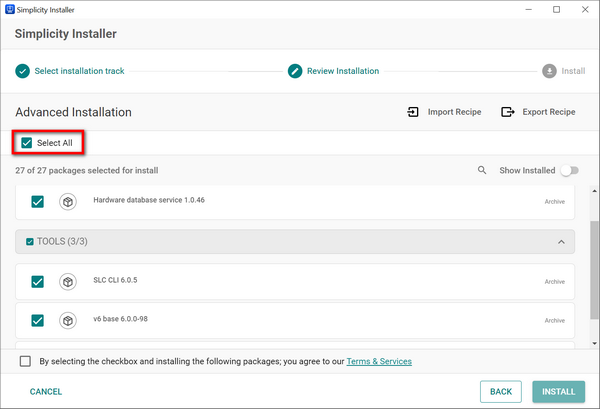Click the package icon for SLC CLI 6.0.5
Screen dimensions: 600x409
click(68, 282)
